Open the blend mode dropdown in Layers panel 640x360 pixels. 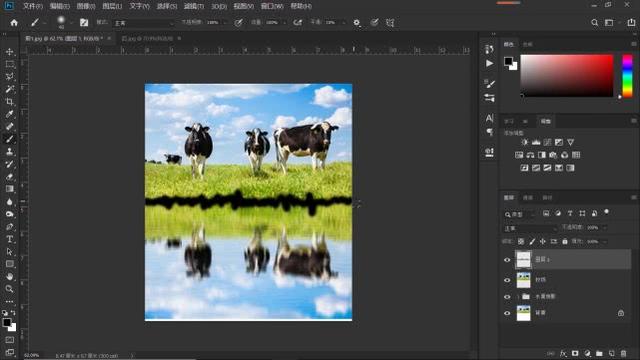click(529, 228)
